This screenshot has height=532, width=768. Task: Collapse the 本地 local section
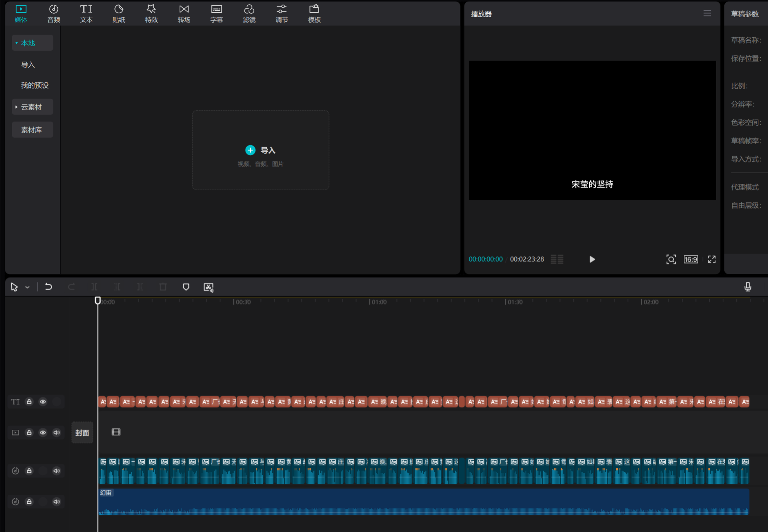click(x=32, y=43)
